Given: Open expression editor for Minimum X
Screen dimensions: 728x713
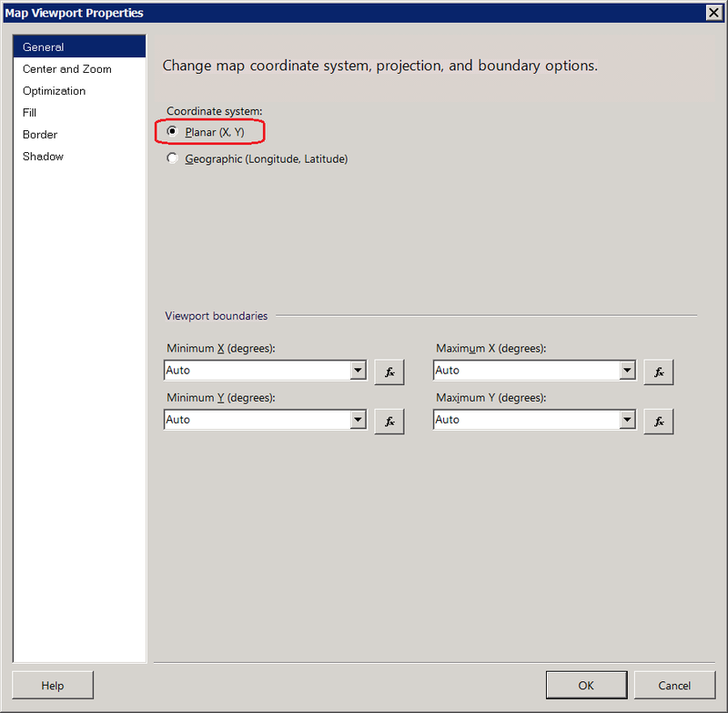Looking at the screenshot, I should tap(389, 372).
